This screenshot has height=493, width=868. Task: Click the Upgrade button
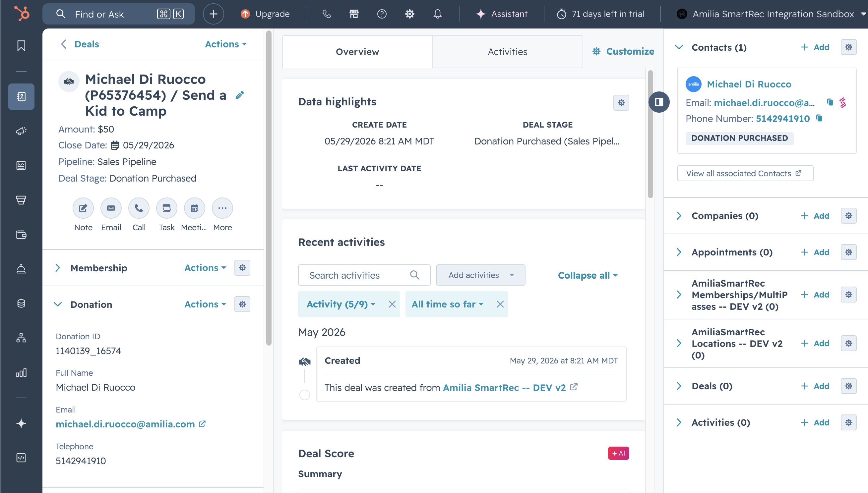coord(265,14)
